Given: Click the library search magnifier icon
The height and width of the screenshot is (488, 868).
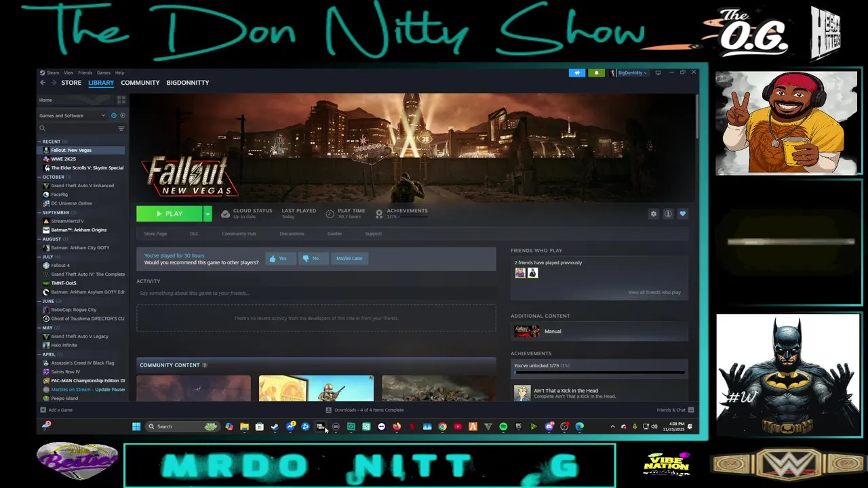Looking at the screenshot, I should point(42,128).
